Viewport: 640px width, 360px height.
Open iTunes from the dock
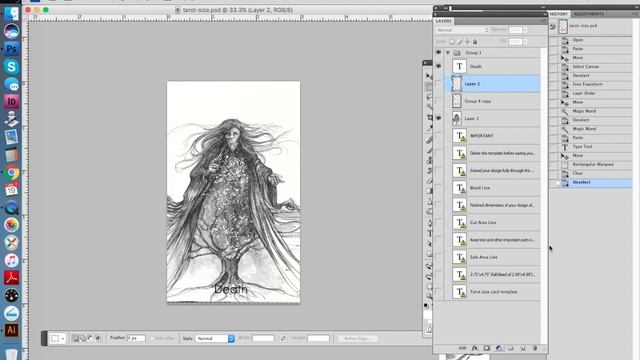tap(11, 260)
